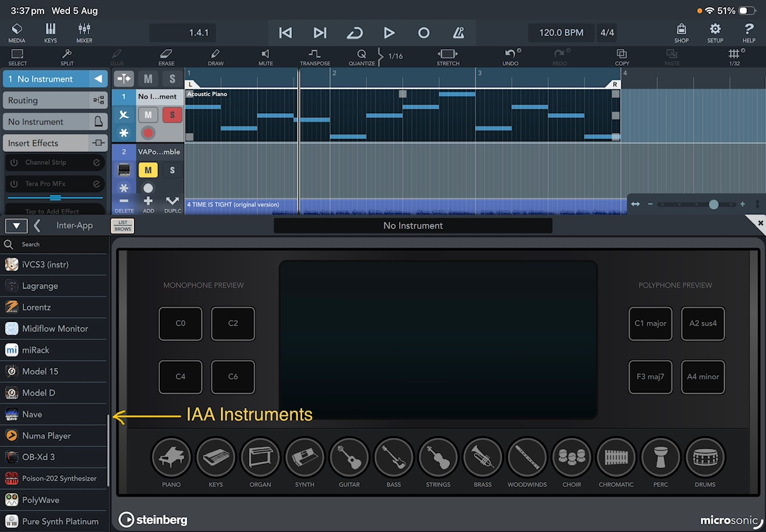Screen dimensions: 766x532
Task: Click the LIST/BROWS button
Action: (x=123, y=226)
